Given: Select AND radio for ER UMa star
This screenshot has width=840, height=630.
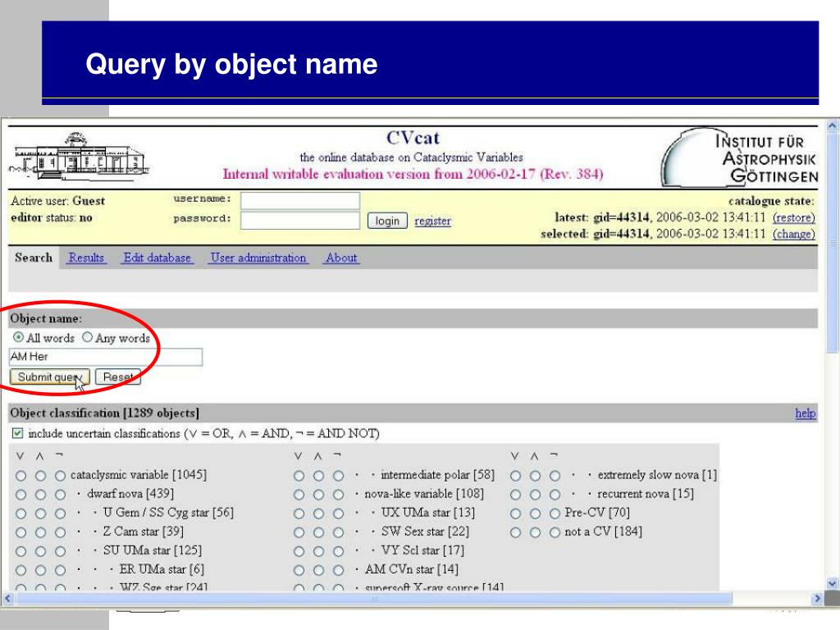Looking at the screenshot, I should coord(41,571).
